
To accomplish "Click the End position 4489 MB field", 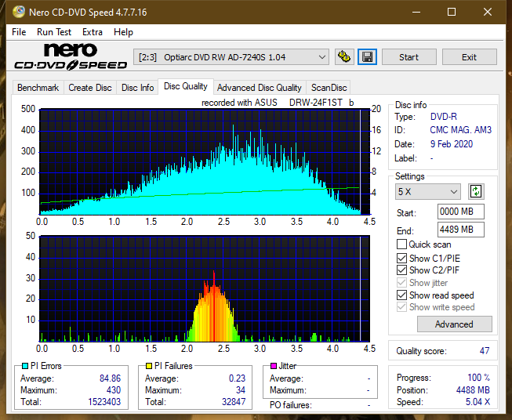I will [x=461, y=230].
